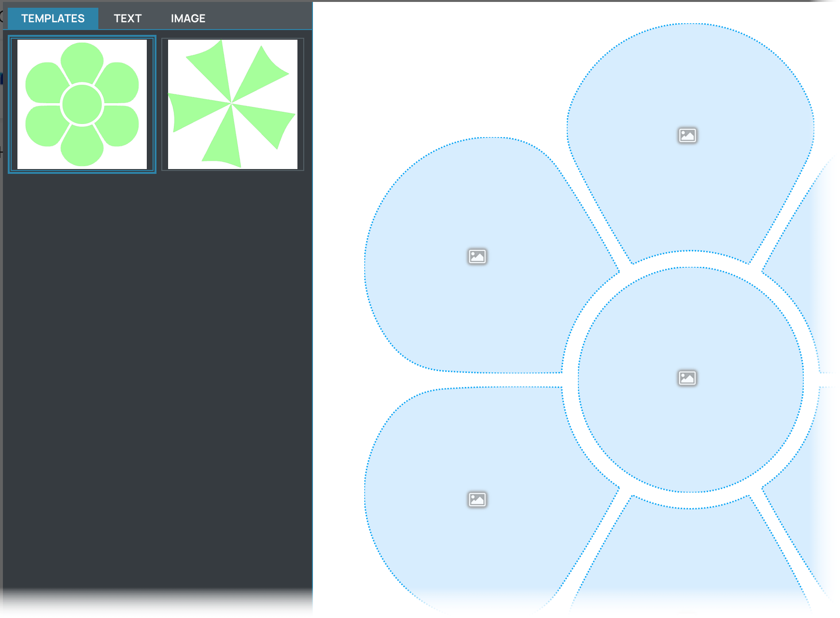Screen dimensions: 840x618
Task: Open the IMAGE tab
Action: [188, 18]
